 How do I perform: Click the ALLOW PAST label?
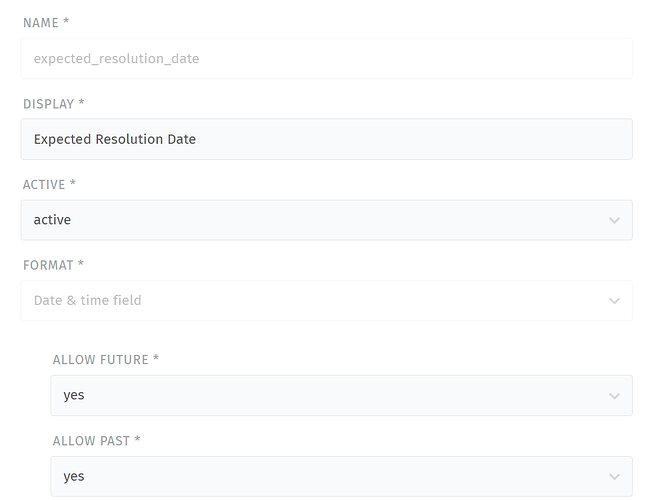tap(97, 441)
